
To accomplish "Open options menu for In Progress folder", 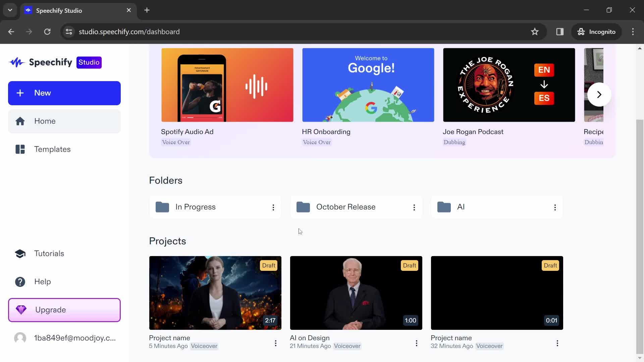I will click(273, 207).
